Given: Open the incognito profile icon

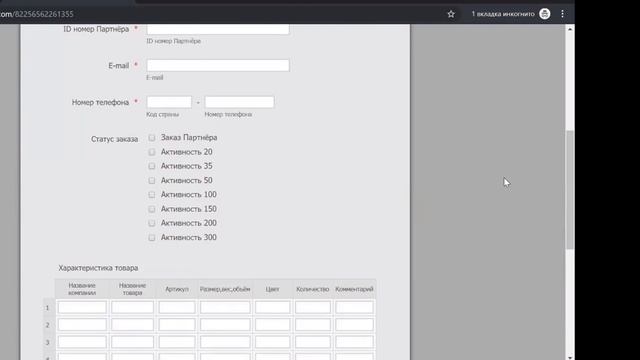Looking at the screenshot, I should 544,14.
